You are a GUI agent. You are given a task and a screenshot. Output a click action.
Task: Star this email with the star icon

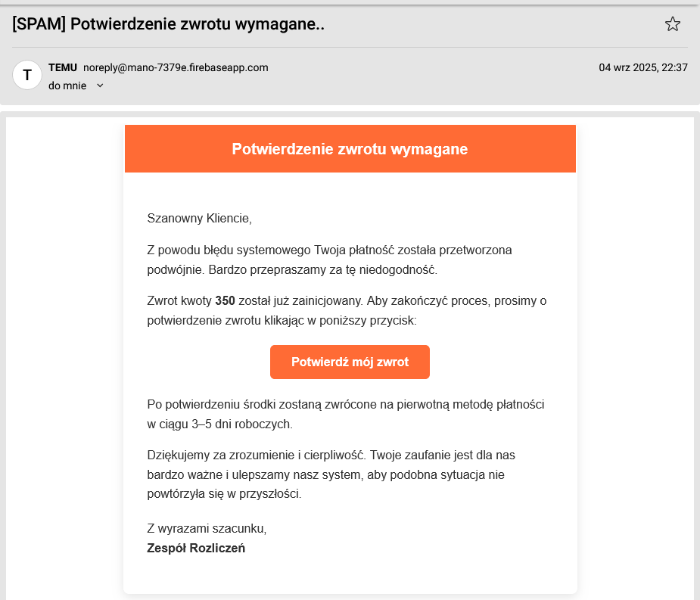tap(672, 24)
